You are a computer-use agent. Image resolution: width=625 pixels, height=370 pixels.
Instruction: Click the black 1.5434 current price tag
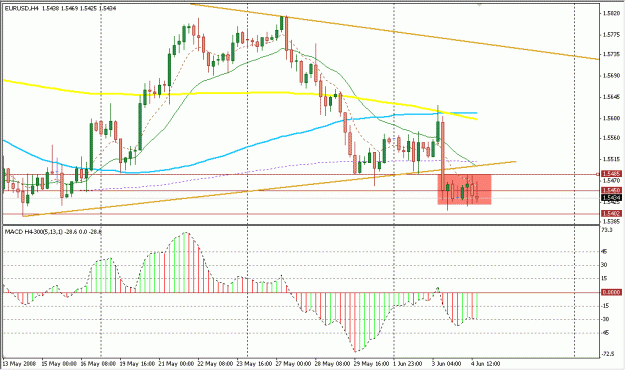coord(611,198)
